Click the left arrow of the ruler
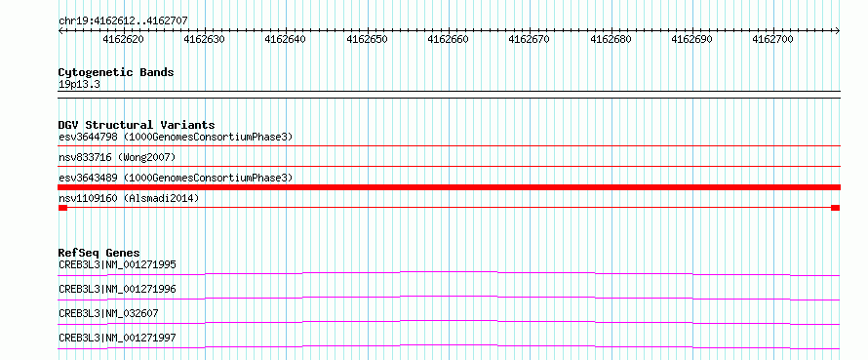 pyautogui.click(x=60, y=31)
